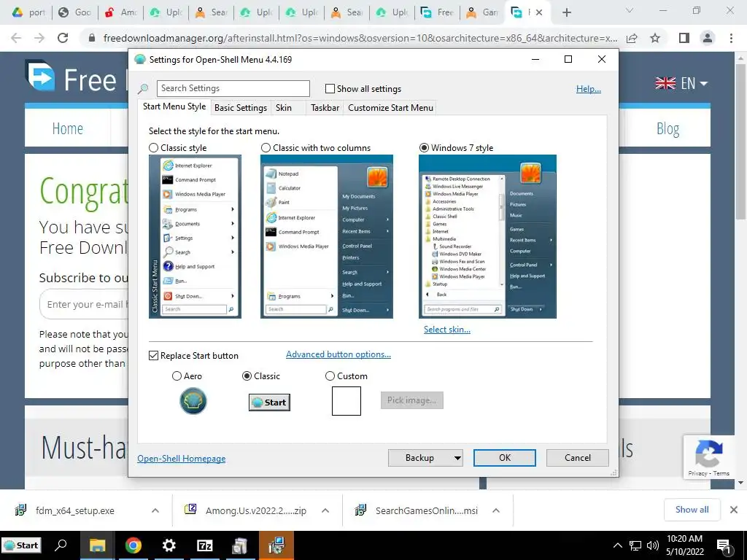This screenshot has width=747, height=560.
Task: Open Advanced button options link
Action: click(x=338, y=354)
